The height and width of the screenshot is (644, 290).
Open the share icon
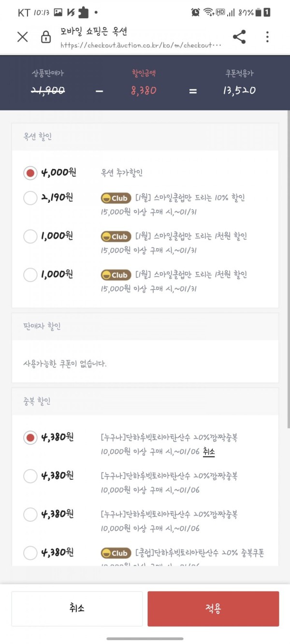pos(239,37)
